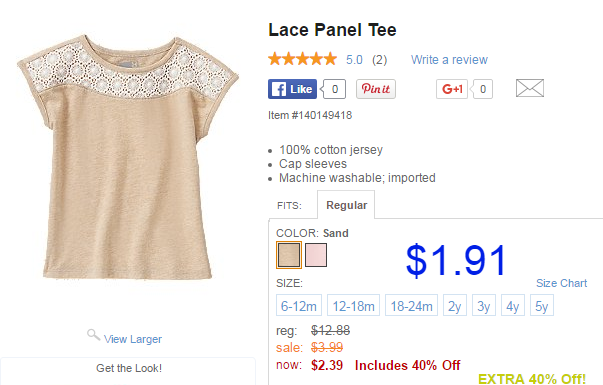Click the Pin it Pinterest button
603x385 pixels.
tap(376, 89)
